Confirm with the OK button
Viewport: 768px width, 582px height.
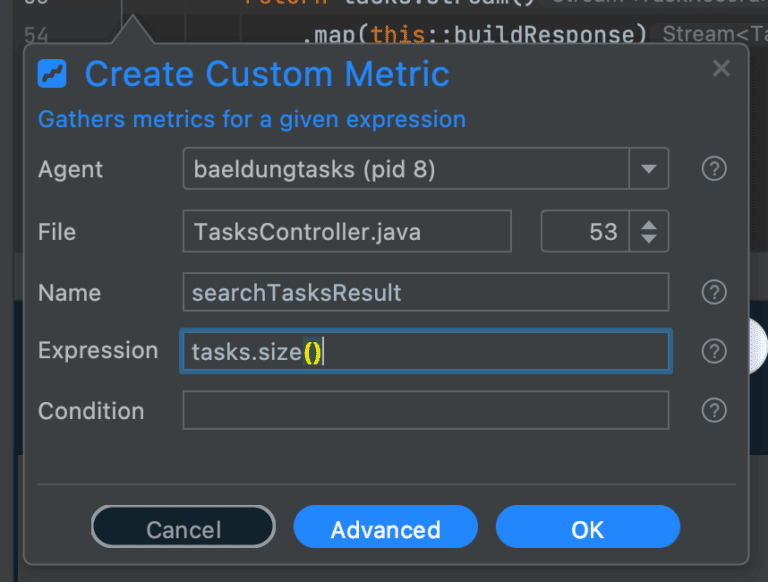[x=587, y=528]
